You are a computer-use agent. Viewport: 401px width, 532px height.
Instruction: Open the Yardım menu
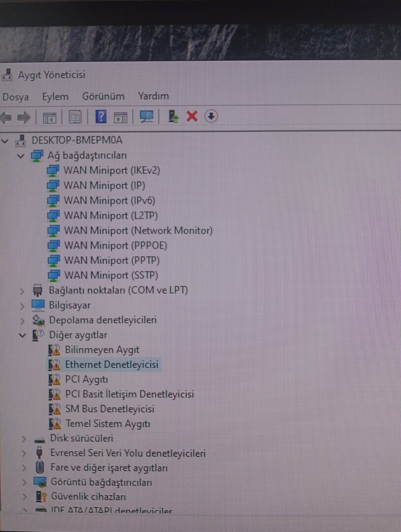coord(153,96)
